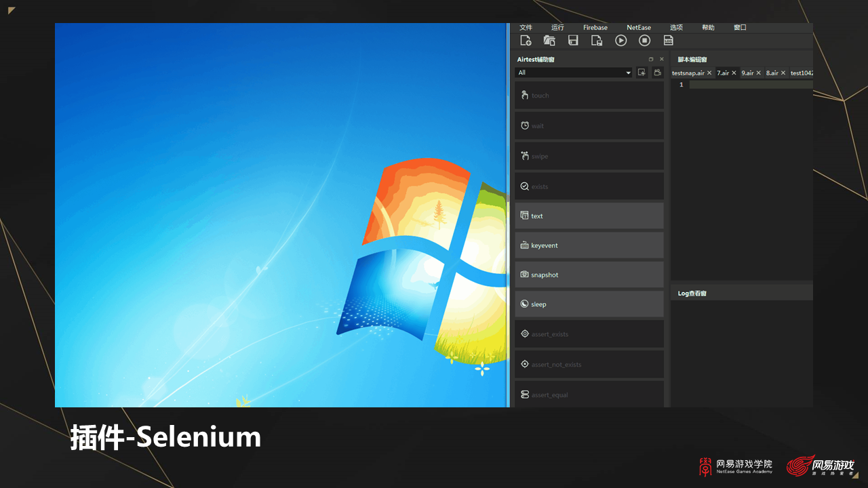Close the 7.air tab

734,73
